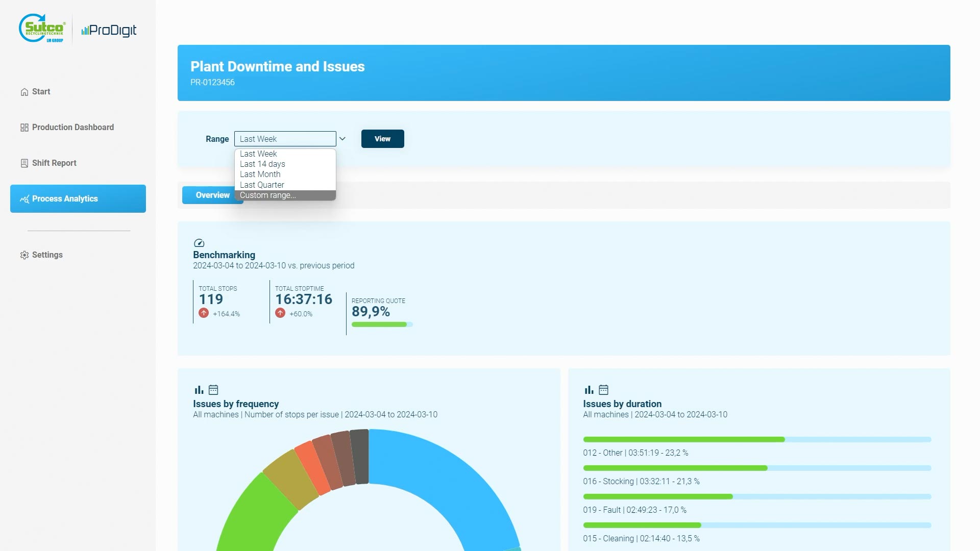Click bar chart icon in Issues by duration

[x=589, y=390]
